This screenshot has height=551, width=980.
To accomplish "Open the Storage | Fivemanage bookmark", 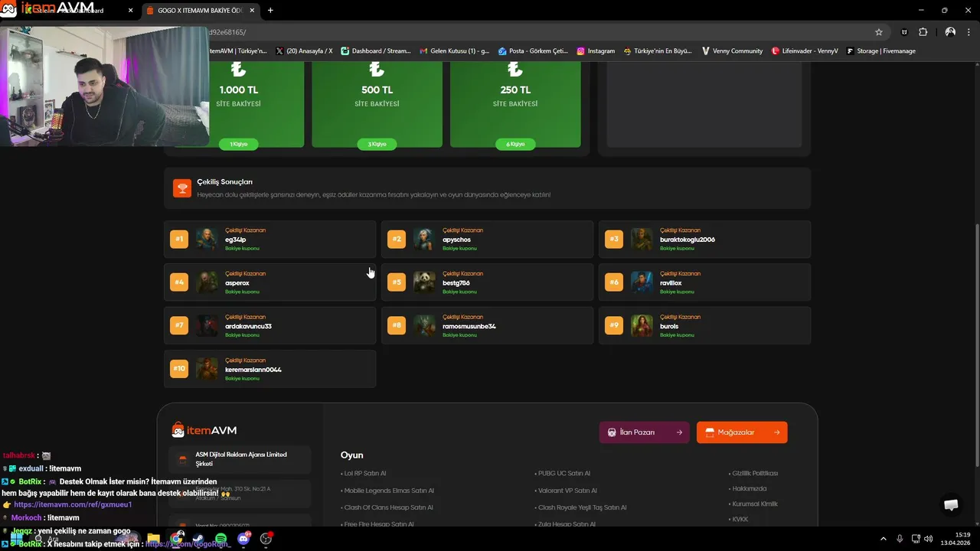I will (881, 51).
